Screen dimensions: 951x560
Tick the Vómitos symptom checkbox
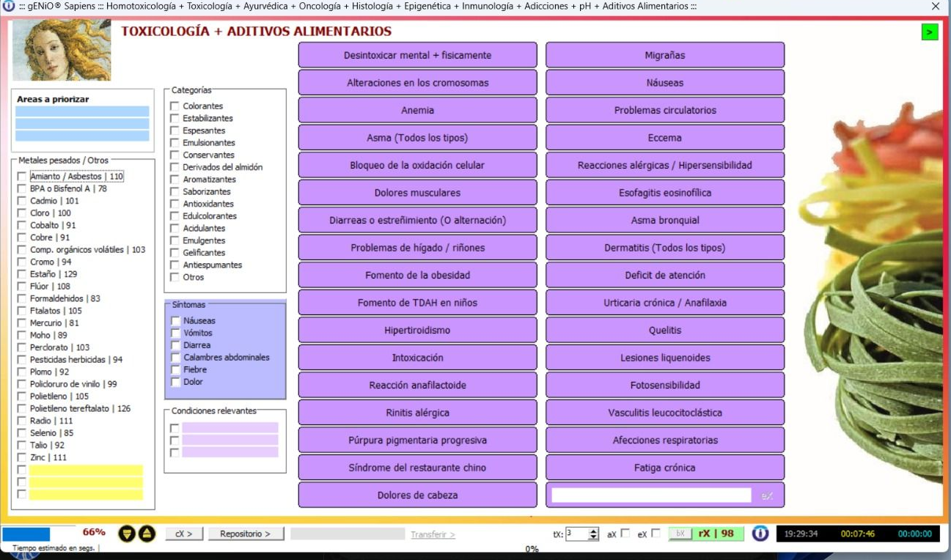pos(175,333)
